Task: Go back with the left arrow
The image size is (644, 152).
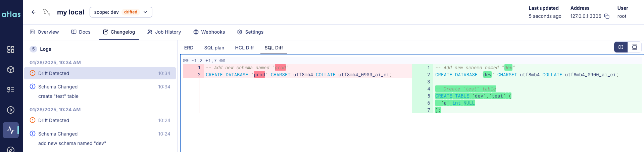Action: (34, 12)
